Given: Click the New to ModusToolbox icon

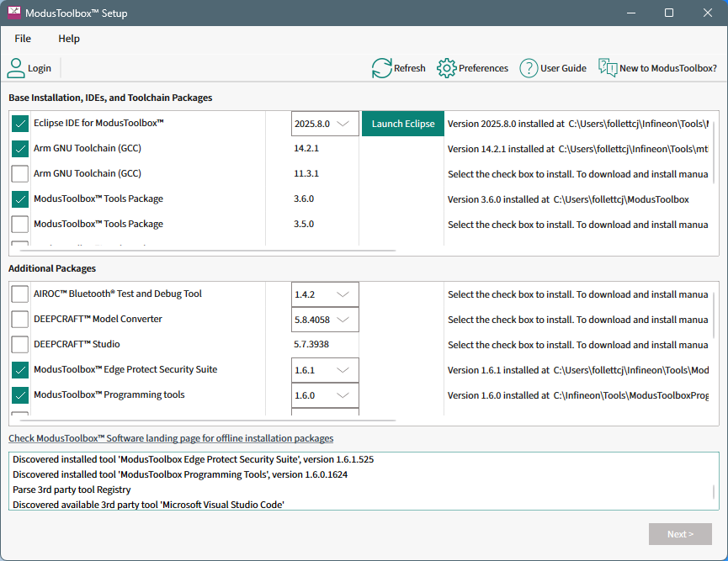Looking at the screenshot, I should coord(608,68).
